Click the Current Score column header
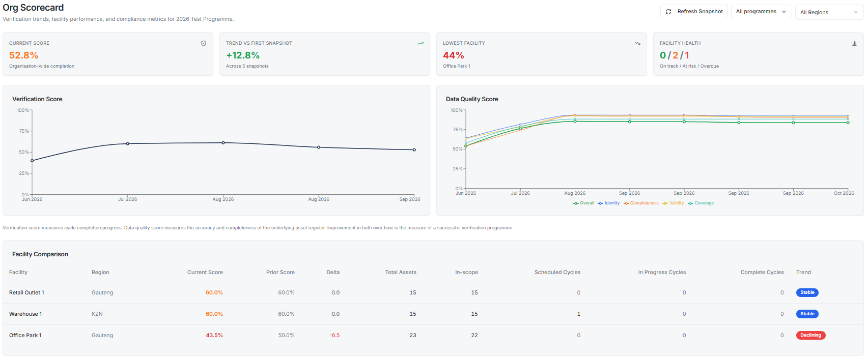 [x=205, y=273]
